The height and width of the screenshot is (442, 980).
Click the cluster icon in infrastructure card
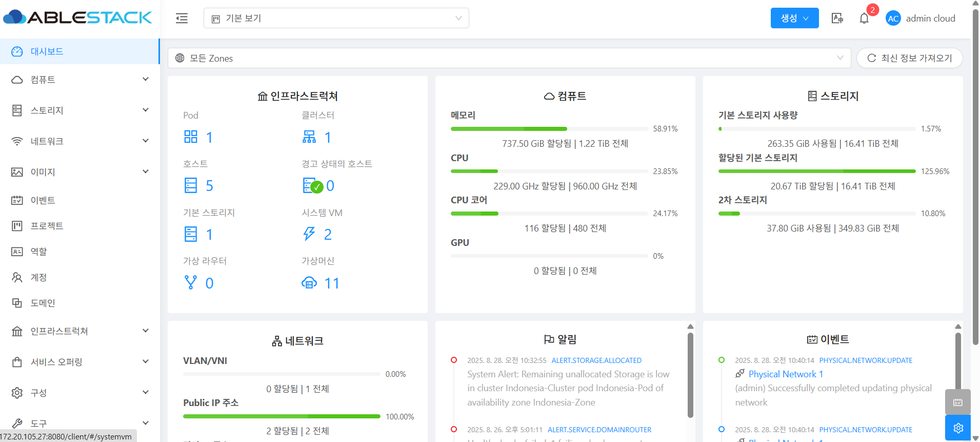tap(309, 137)
